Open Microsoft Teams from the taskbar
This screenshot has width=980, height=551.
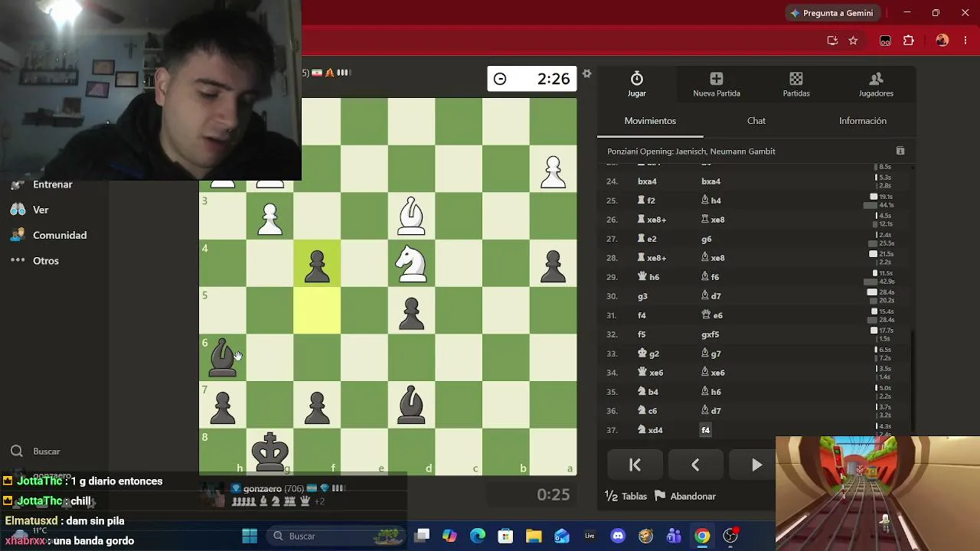pyautogui.click(x=674, y=536)
